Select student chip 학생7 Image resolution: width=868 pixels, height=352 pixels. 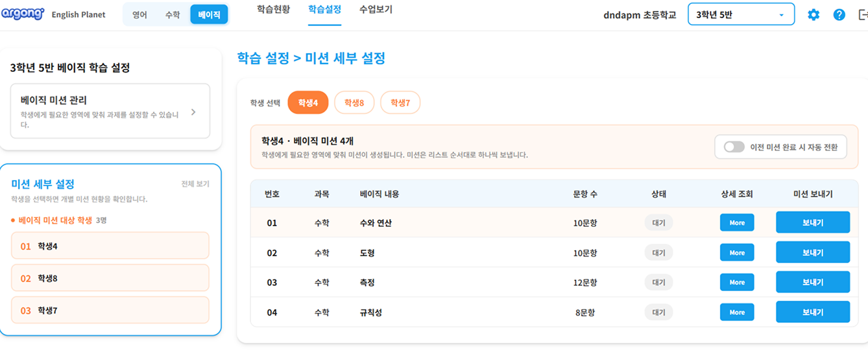pyautogui.click(x=400, y=102)
